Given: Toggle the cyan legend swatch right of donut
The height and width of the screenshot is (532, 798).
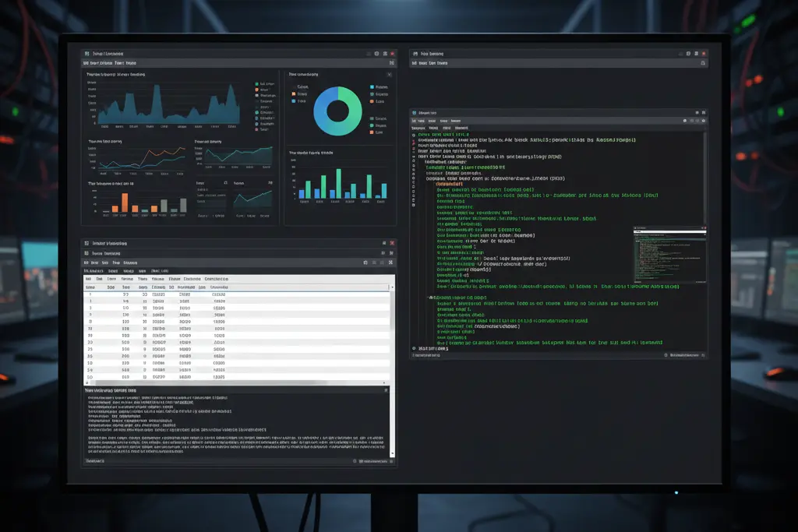Looking at the screenshot, I should (372, 87).
